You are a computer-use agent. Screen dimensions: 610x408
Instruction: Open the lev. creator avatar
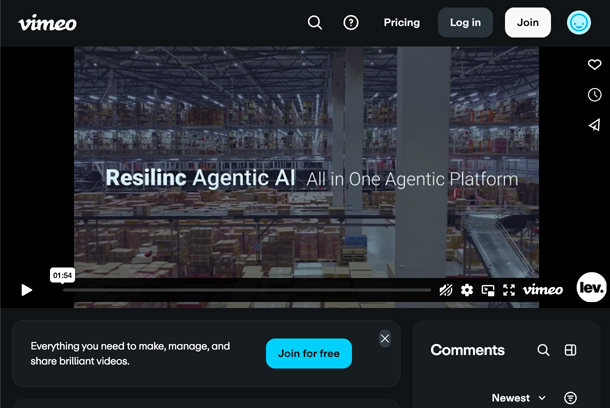(591, 287)
